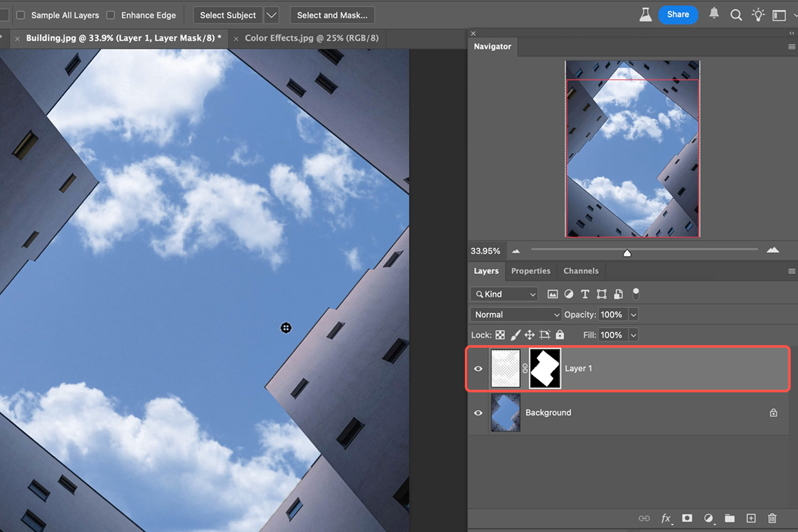Click the Add layer style fx icon

pyautogui.click(x=666, y=518)
